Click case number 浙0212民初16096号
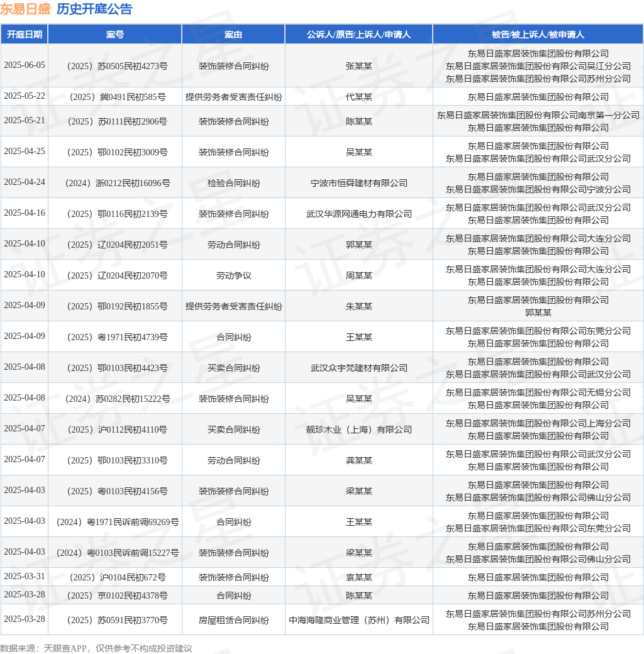This screenshot has width=644, height=654. pos(117,183)
